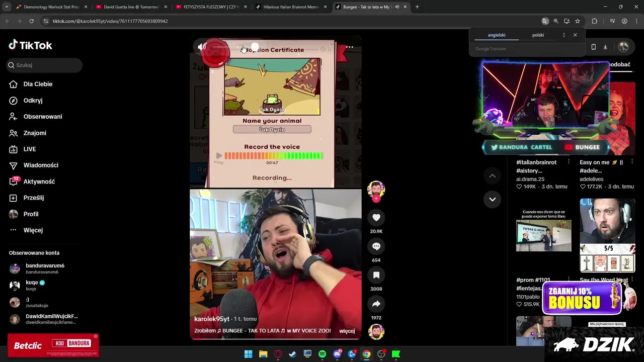The width and height of the screenshot is (644, 362).
Task: Open the Znajomi page
Action: 35,133
